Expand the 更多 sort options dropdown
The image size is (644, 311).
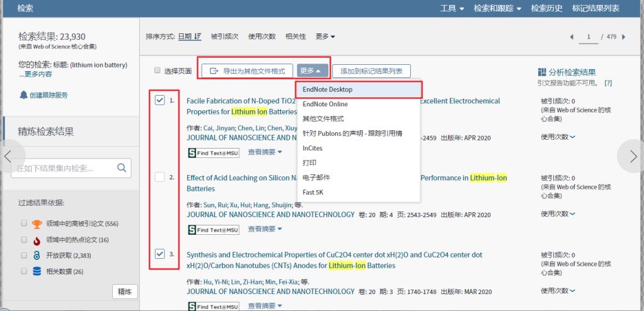coord(325,37)
